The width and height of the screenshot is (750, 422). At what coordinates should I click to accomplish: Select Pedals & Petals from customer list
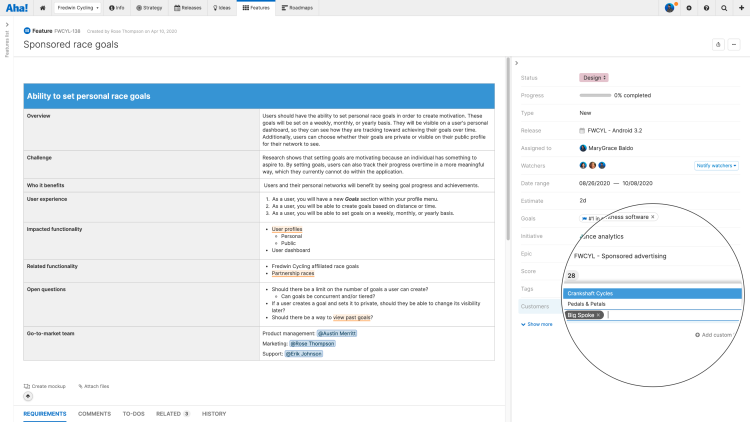pos(652,304)
